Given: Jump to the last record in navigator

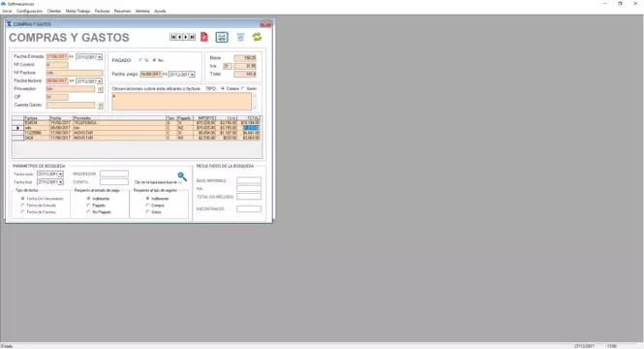Looking at the screenshot, I should tap(192, 37).
